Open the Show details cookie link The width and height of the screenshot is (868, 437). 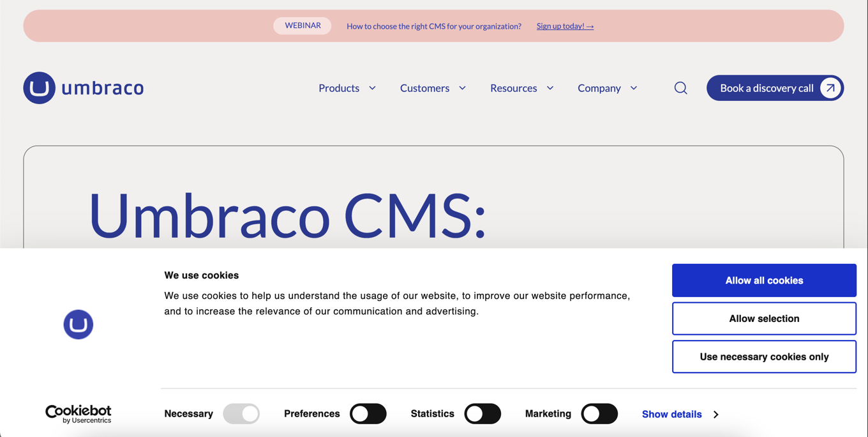671,415
